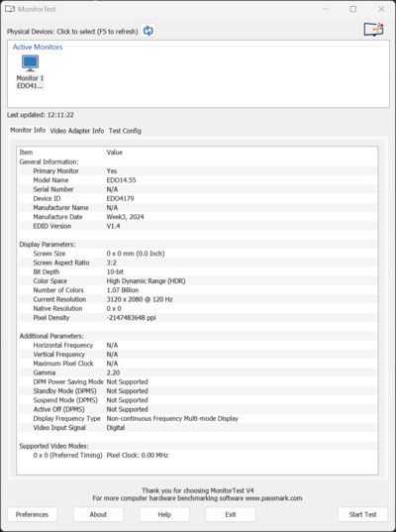This screenshot has height=532, width=396.
Task: Click the refresh devices icon
Action: coord(148,31)
